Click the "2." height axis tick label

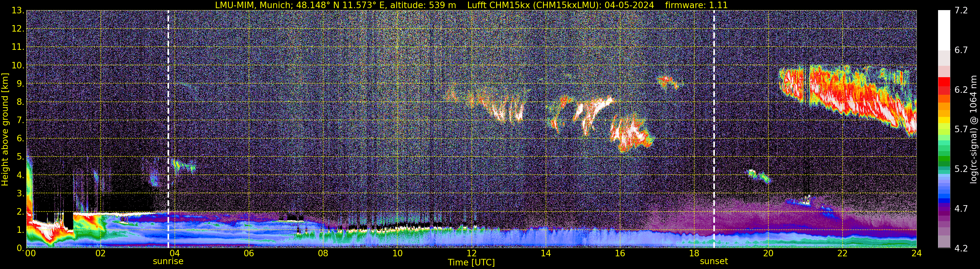(20, 211)
